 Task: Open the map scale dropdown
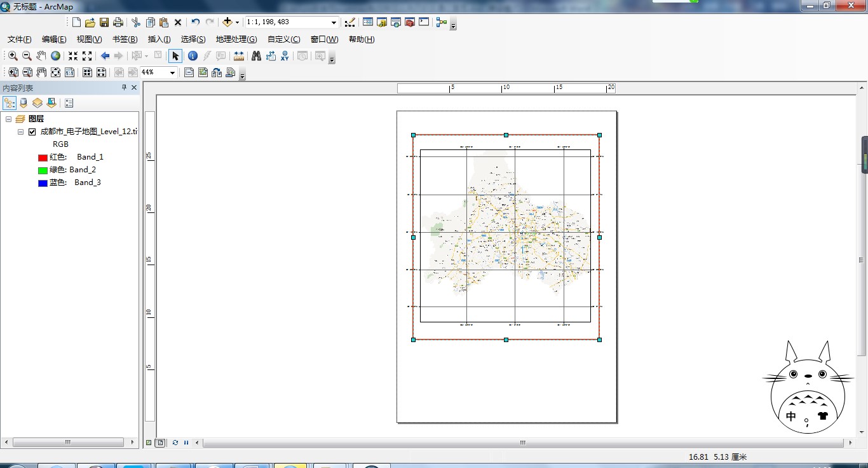point(334,22)
